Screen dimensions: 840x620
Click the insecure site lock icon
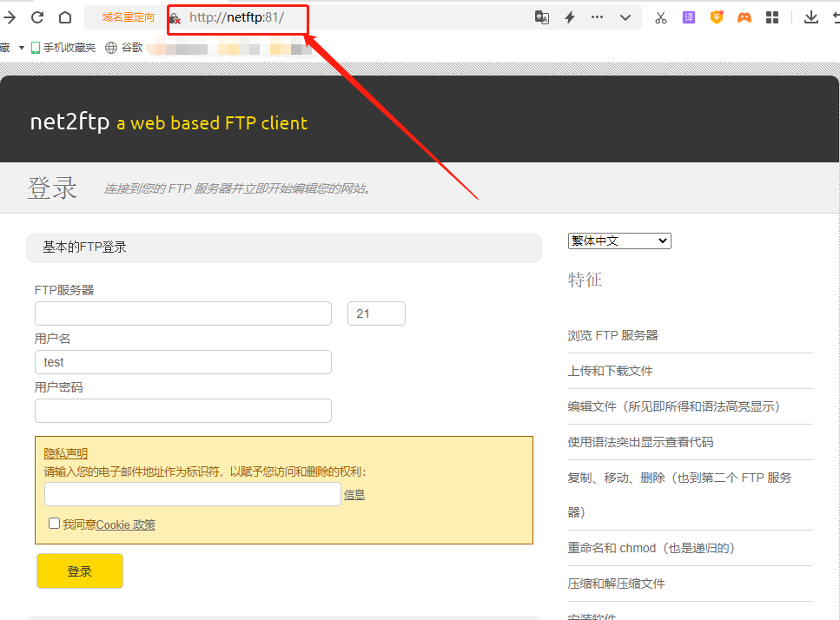point(175,19)
